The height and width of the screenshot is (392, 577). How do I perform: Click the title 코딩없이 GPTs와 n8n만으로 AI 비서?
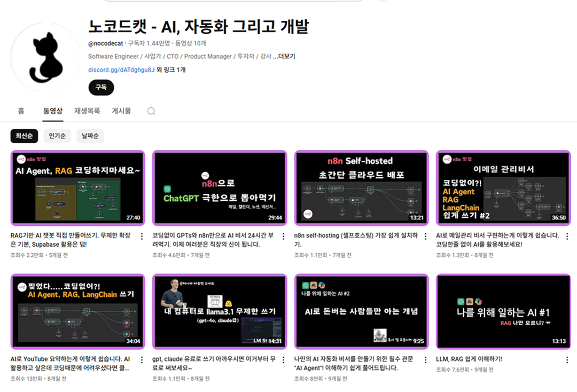click(x=213, y=240)
